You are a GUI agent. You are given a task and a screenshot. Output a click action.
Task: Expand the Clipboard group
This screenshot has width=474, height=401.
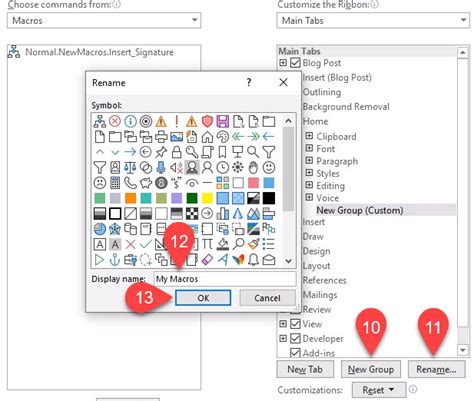309,136
